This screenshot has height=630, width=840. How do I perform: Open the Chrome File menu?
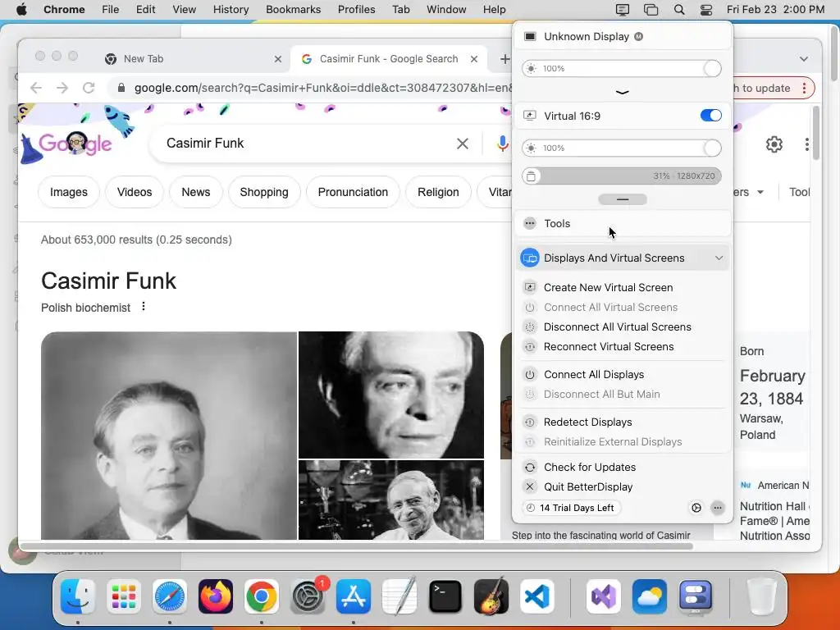tap(111, 10)
